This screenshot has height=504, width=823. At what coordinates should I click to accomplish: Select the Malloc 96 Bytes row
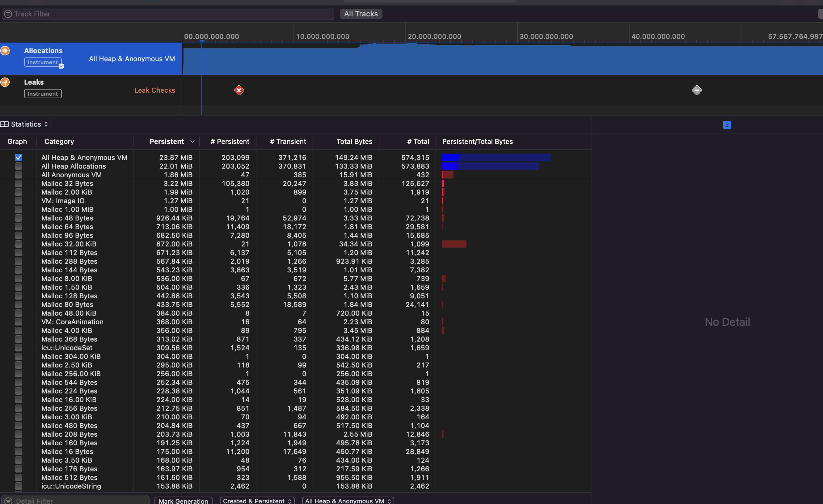click(295, 235)
